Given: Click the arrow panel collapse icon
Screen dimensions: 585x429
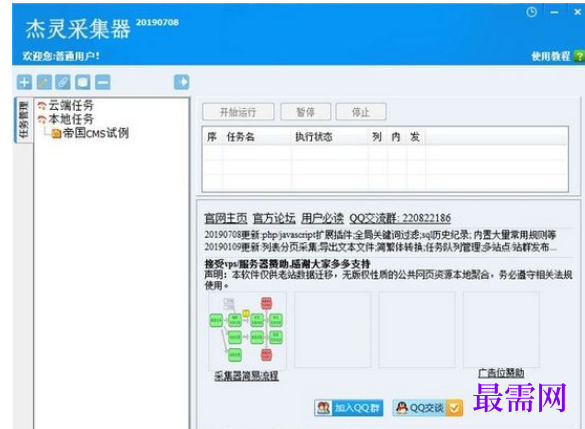Looking at the screenshot, I should (x=182, y=82).
